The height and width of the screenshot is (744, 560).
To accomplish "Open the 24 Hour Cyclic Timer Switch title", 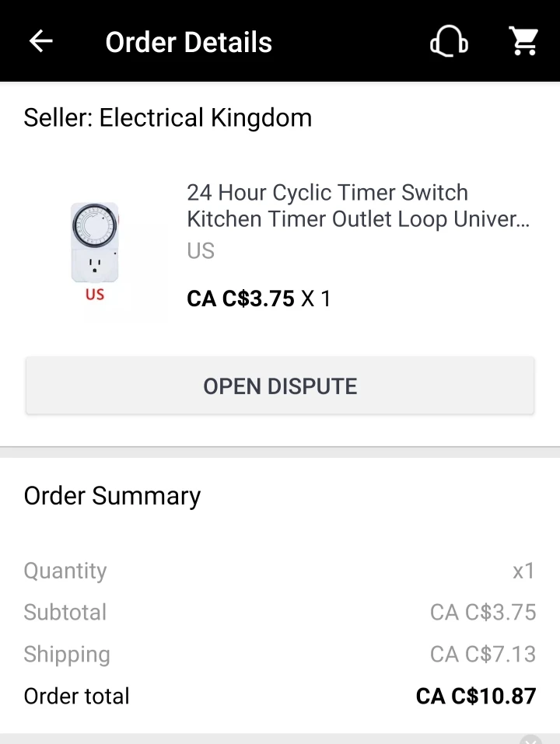I will (x=358, y=206).
